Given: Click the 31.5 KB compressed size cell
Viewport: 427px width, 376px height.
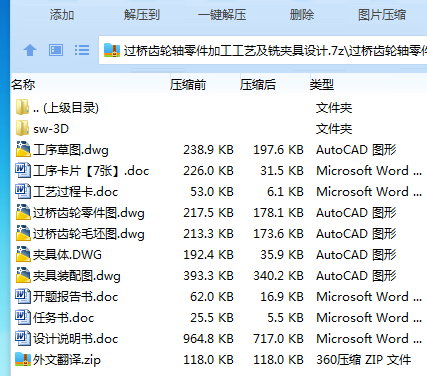Looking at the screenshot, I should [x=282, y=171].
